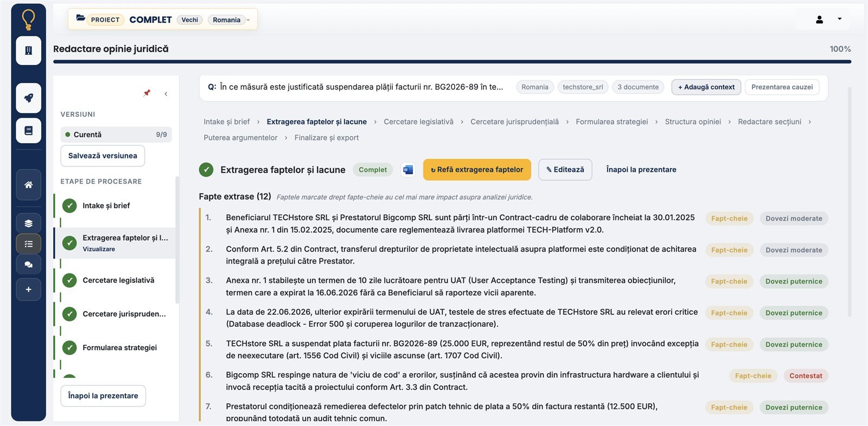
Task: Click the Editează button
Action: pyautogui.click(x=565, y=170)
